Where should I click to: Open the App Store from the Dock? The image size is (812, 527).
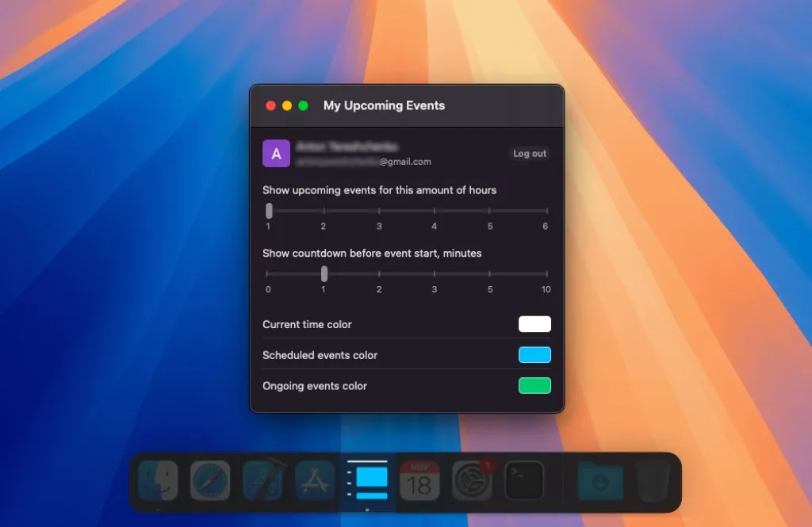(315, 481)
